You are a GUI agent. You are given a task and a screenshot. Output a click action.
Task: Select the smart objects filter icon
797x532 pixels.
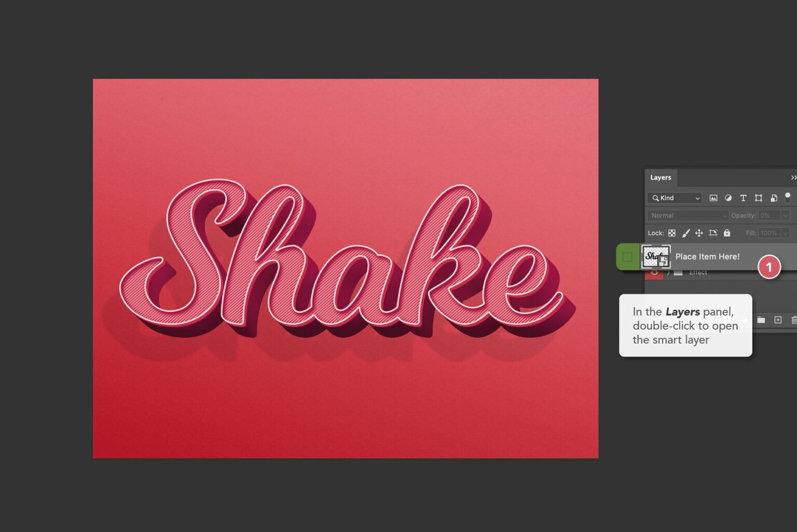[x=774, y=198]
